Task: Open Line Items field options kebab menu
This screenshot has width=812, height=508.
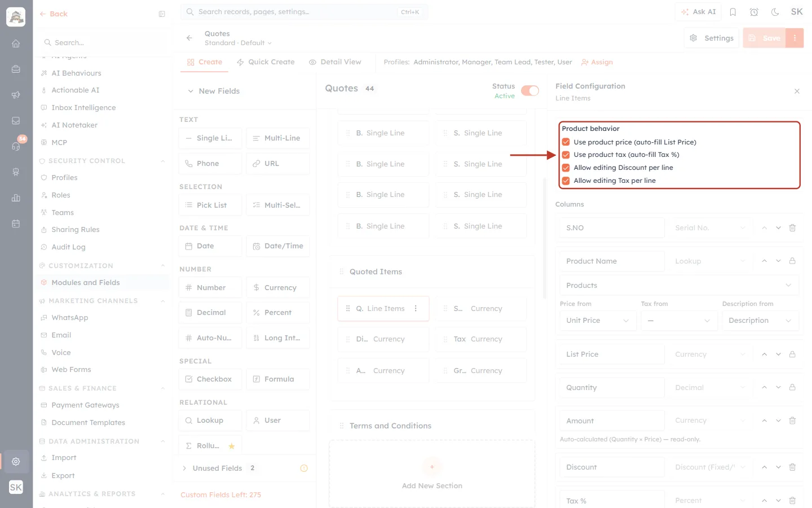Action: click(416, 308)
